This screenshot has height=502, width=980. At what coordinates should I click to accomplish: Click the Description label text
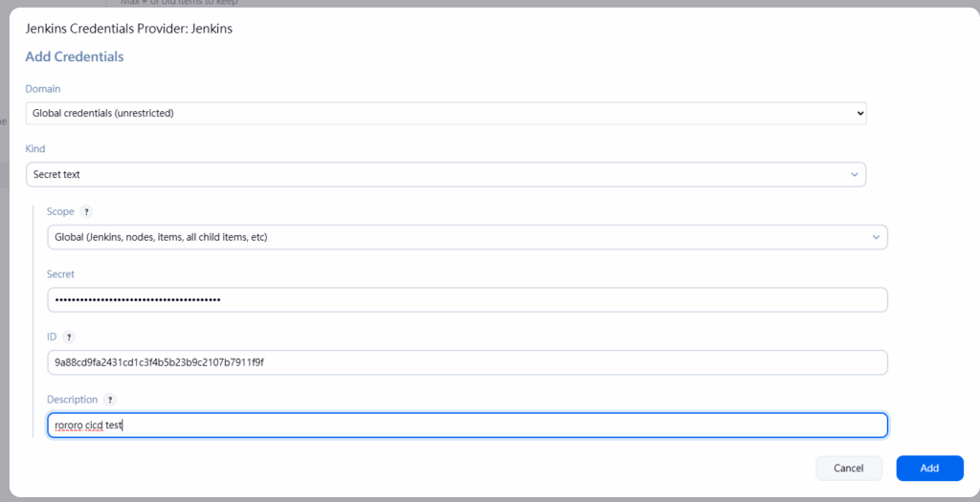[73, 400]
